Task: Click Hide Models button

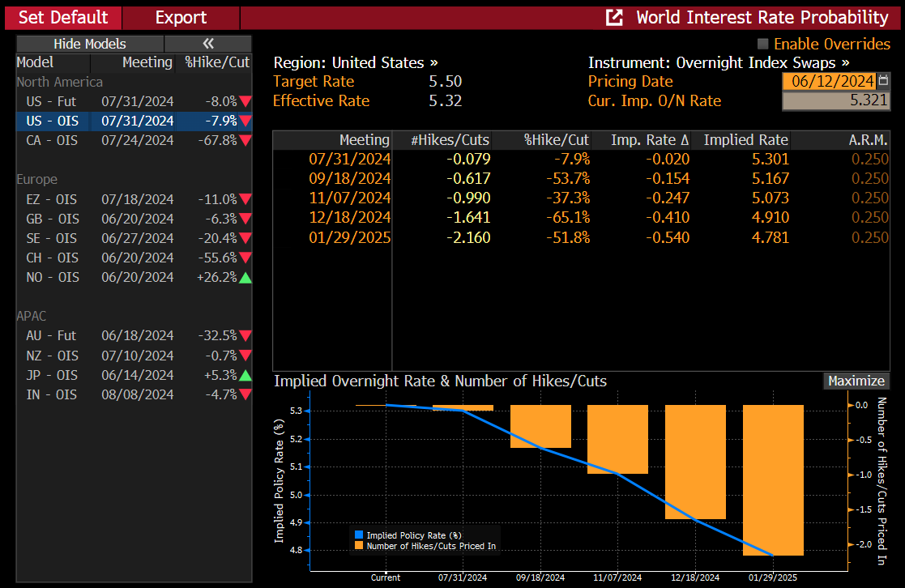Action: tap(90, 43)
